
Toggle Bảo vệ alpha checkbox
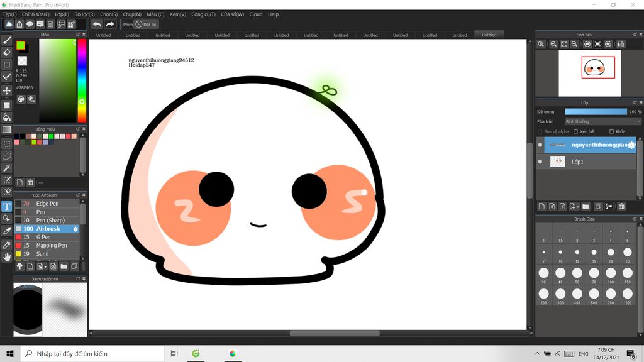(x=540, y=132)
